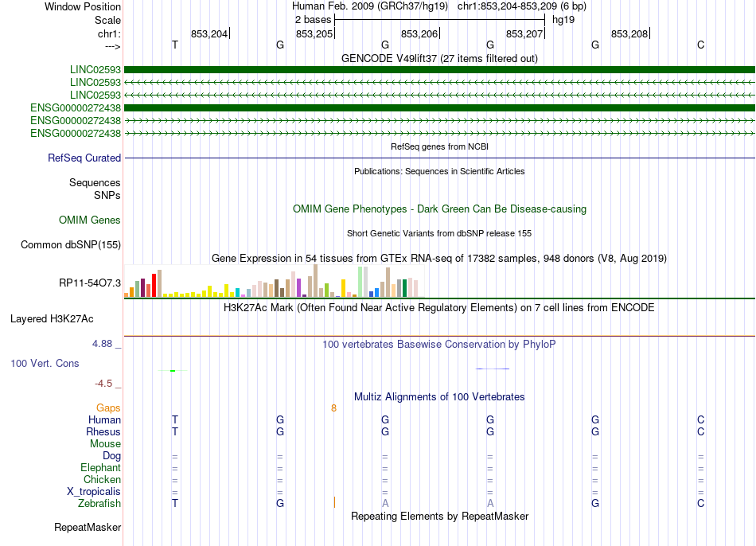Viewport: 756px width, 546px height.
Task: Click the -4.5 PhyloP lower limit value
Action: (x=103, y=384)
